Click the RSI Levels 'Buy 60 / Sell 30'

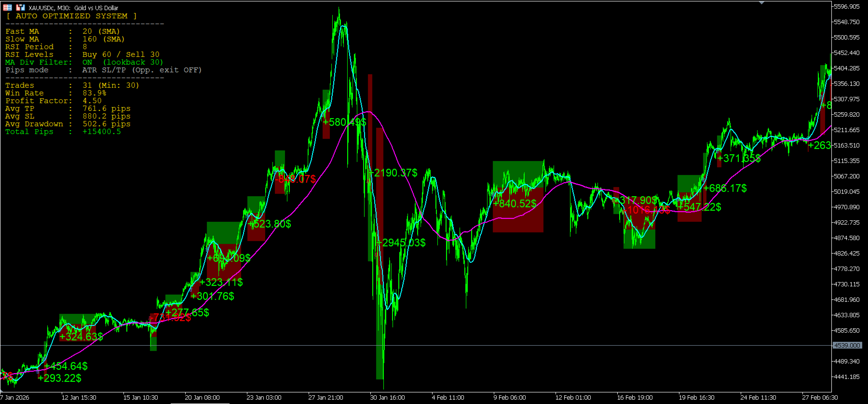(x=121, y=54)
